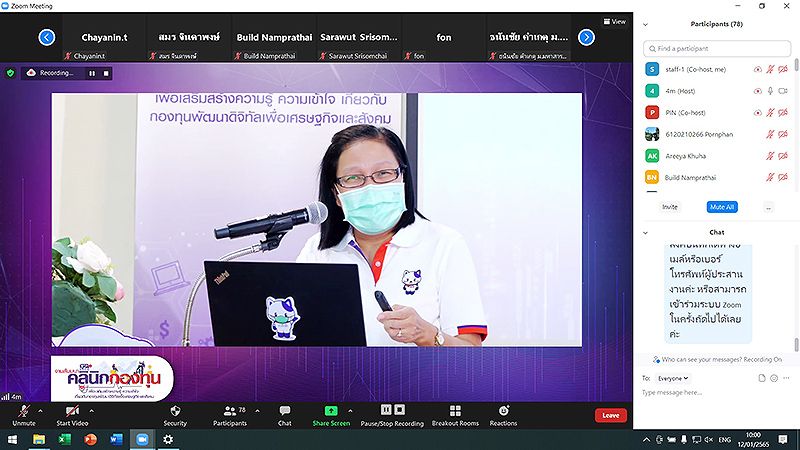
Task: Pause recording from the bottom toolbar
Action: [386, 410]
